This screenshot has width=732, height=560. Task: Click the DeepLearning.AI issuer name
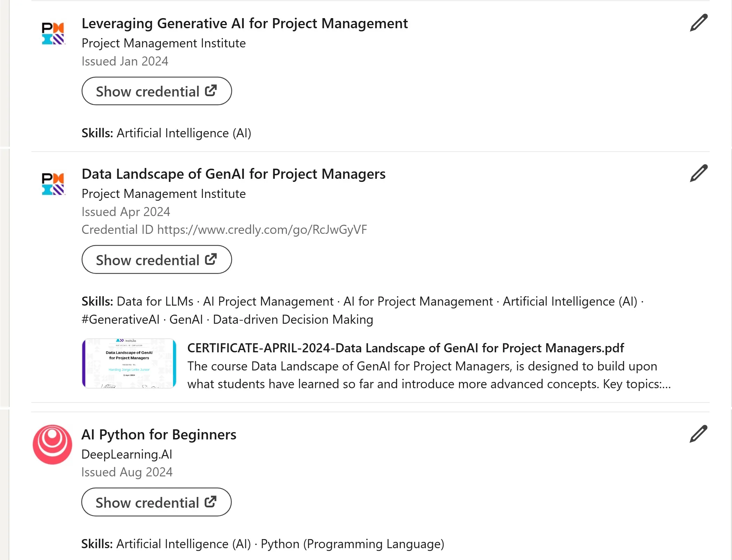[127, 454]
